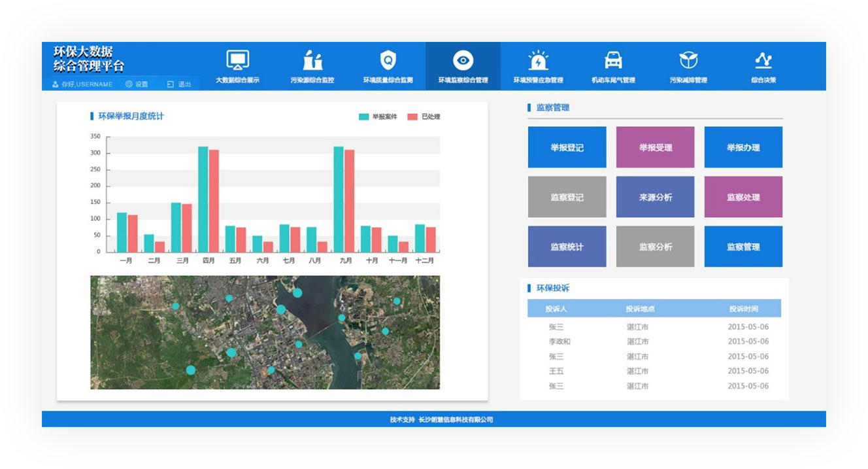The image size is (868, 469).
Task: Toggle the 已处理 legend series
Action: coord(424,117)
